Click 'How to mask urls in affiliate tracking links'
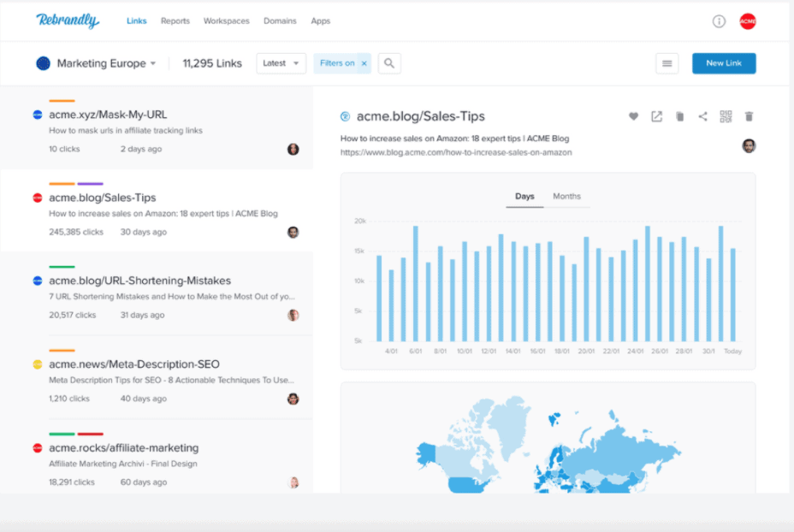 pyautogui.click(x=126, y=131)
